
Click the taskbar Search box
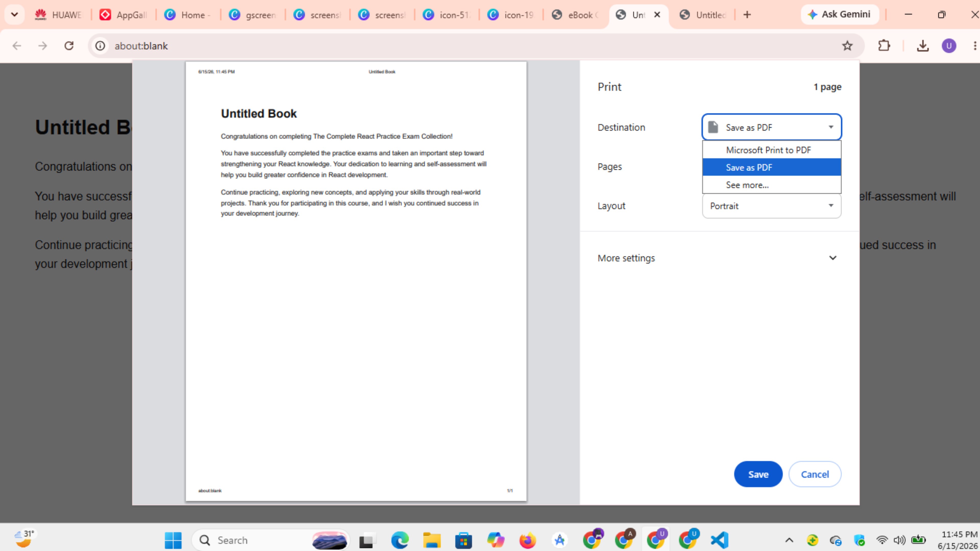coord(270,540)
